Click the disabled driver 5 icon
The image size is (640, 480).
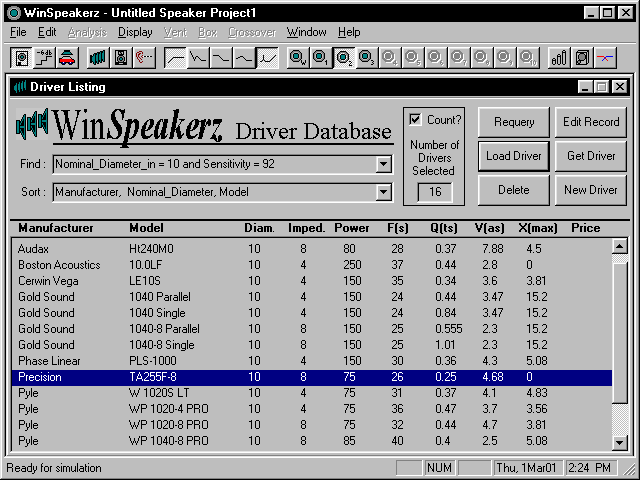pos(413,58)
